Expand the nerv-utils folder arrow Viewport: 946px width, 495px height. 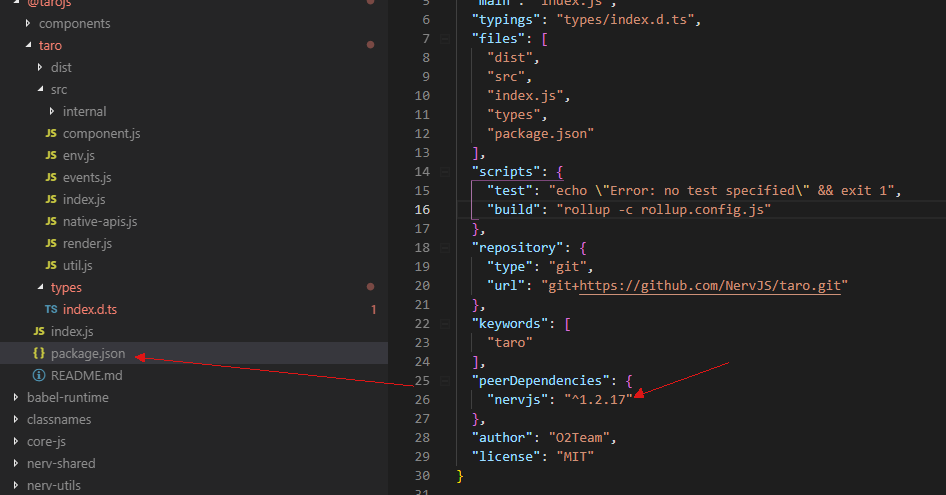tap(16, 485)
